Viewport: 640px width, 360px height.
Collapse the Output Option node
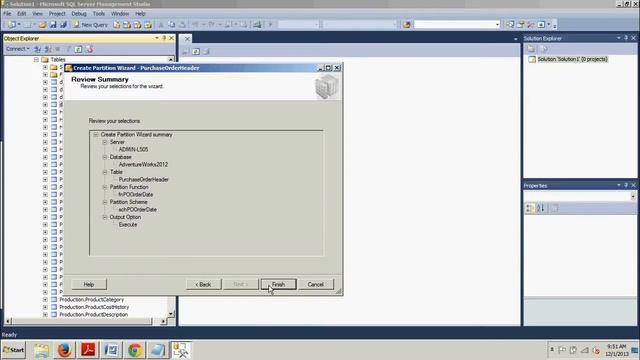[105, 217]
